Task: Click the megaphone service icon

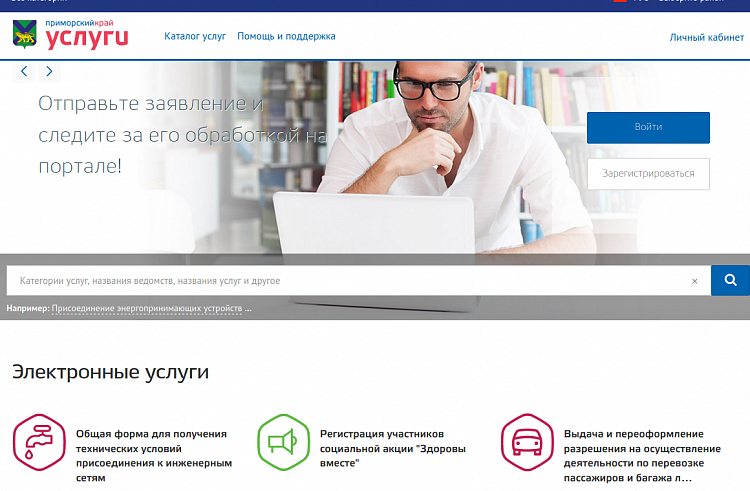Action: [283, 442]
